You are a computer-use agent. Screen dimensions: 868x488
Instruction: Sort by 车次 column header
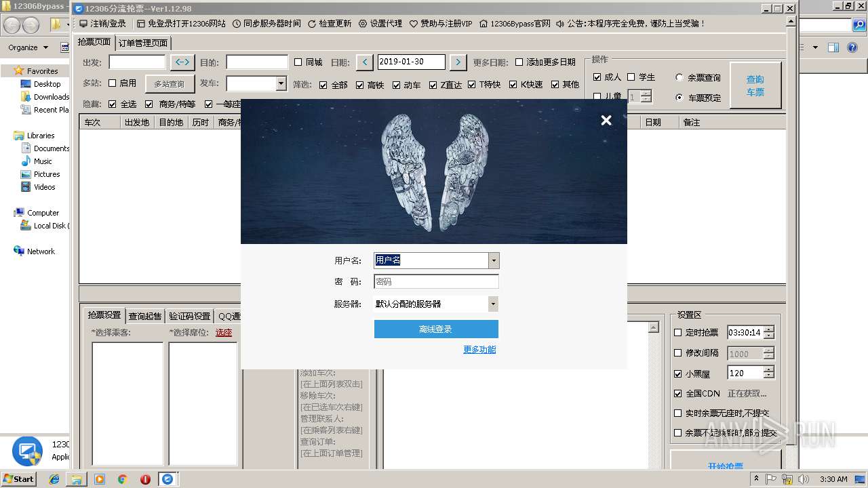100,122
